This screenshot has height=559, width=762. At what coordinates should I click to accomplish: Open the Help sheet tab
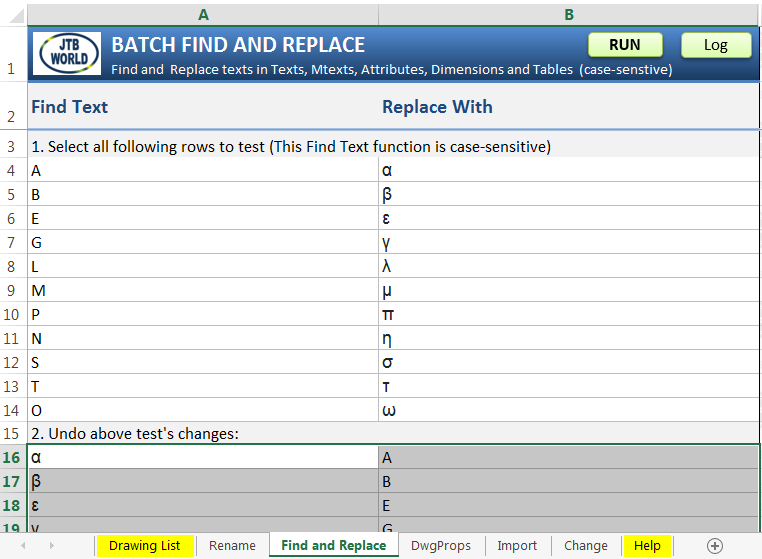pyautogui.click(x=647, y=545)
